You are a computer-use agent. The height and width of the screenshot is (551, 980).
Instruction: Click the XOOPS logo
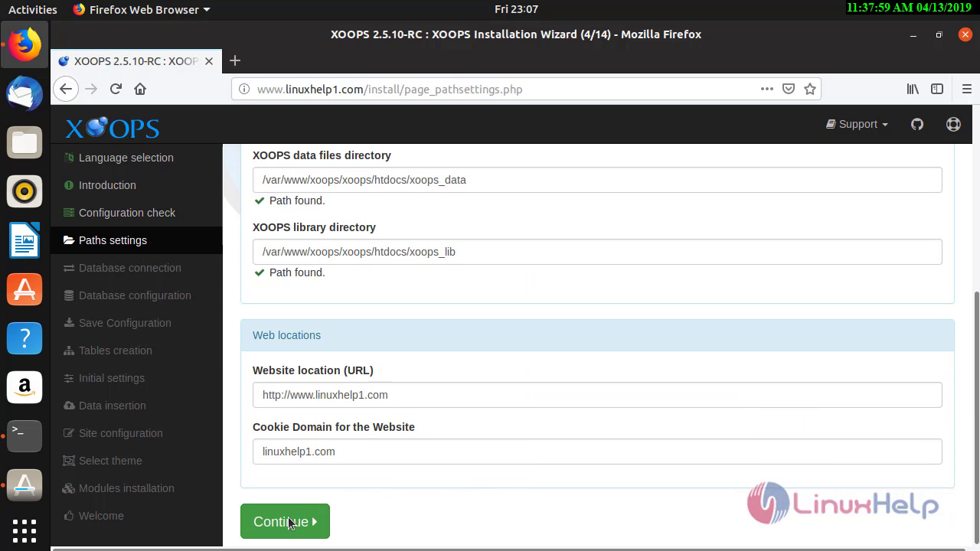point(112,127)
